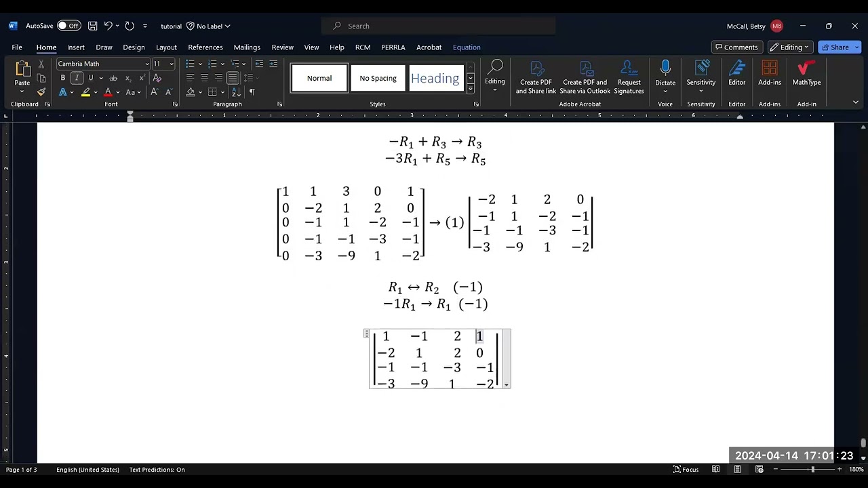
Task: Toggle Italic formatting
Action: (x=77, y=78)
